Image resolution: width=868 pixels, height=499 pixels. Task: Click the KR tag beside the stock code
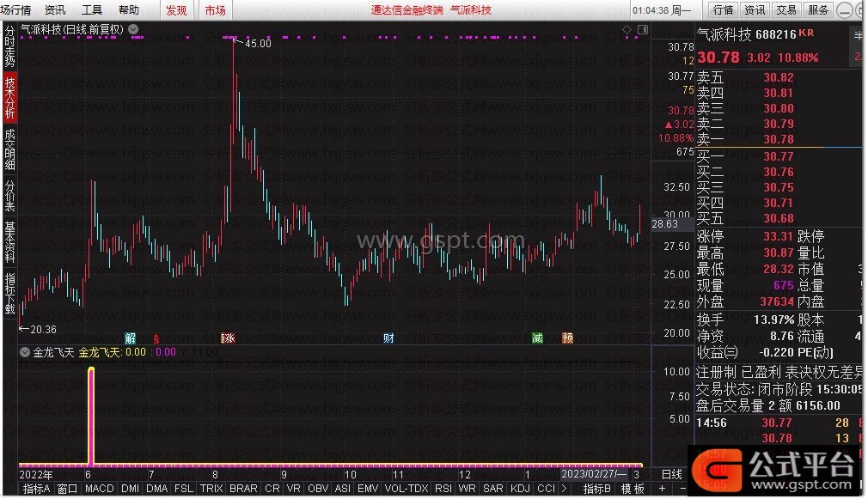806,33
